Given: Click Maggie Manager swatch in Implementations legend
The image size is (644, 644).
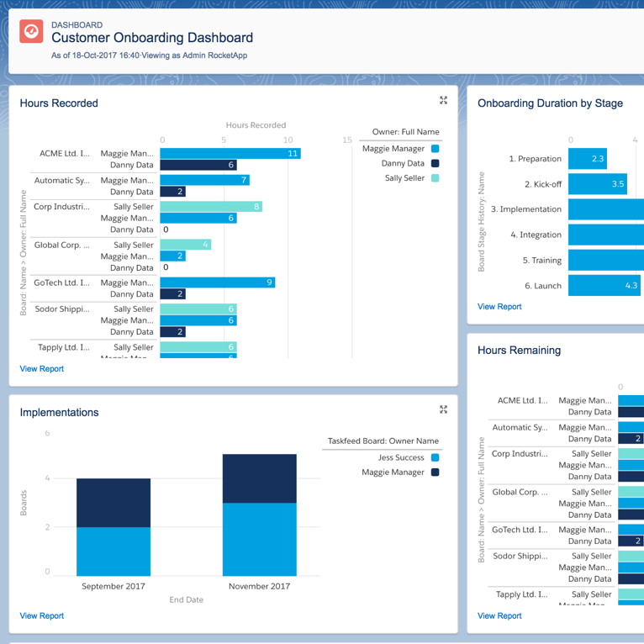Looking at the screenshot, I should tap(435, 472).
